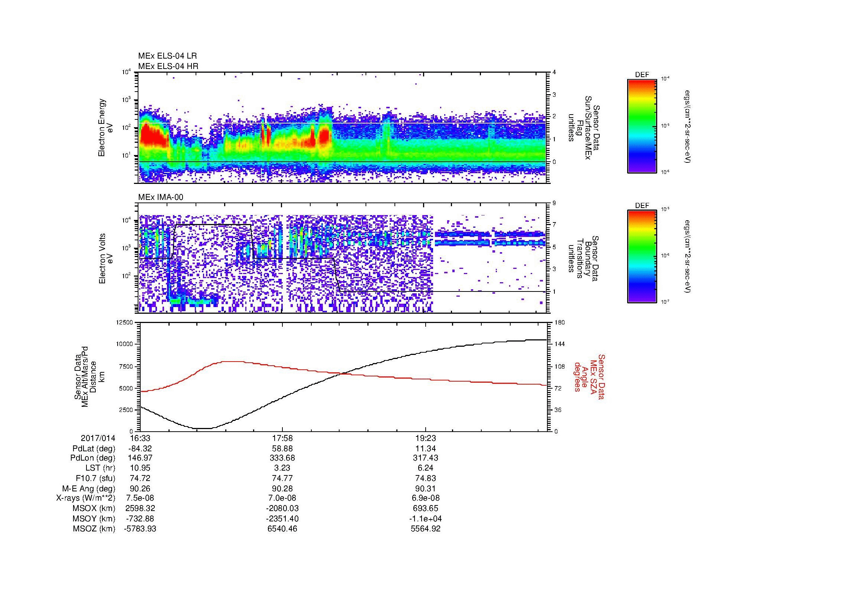This screenshot has width=868, height=613.
Task: Click the X-rays value 7.0e-08
Action: pyautogui.click(x=282, y=498)
